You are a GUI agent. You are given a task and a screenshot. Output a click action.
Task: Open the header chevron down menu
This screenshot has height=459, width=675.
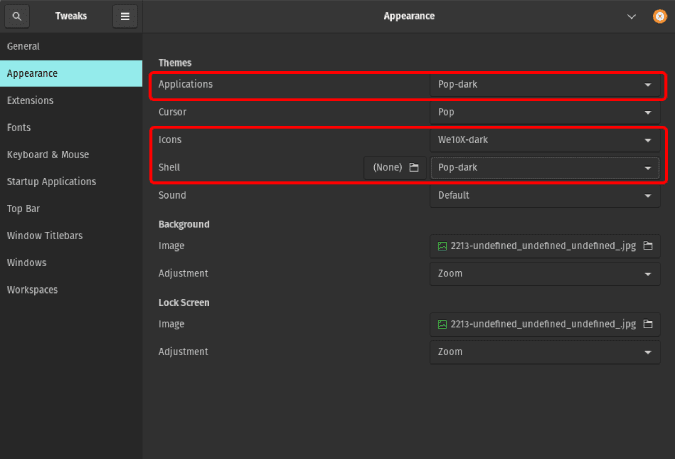(631, 16)
